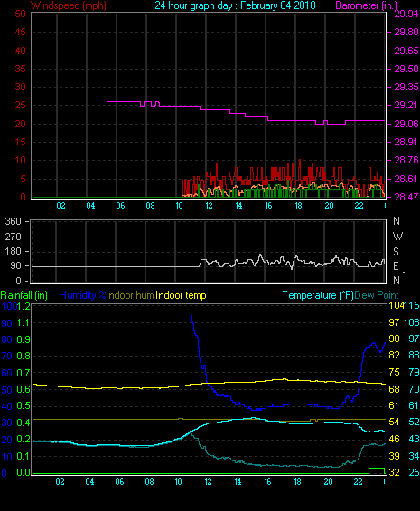Click the barometer value 29.50
This screenshot has height=511, width=420.
pyautogui.click(x=406, y=70)
